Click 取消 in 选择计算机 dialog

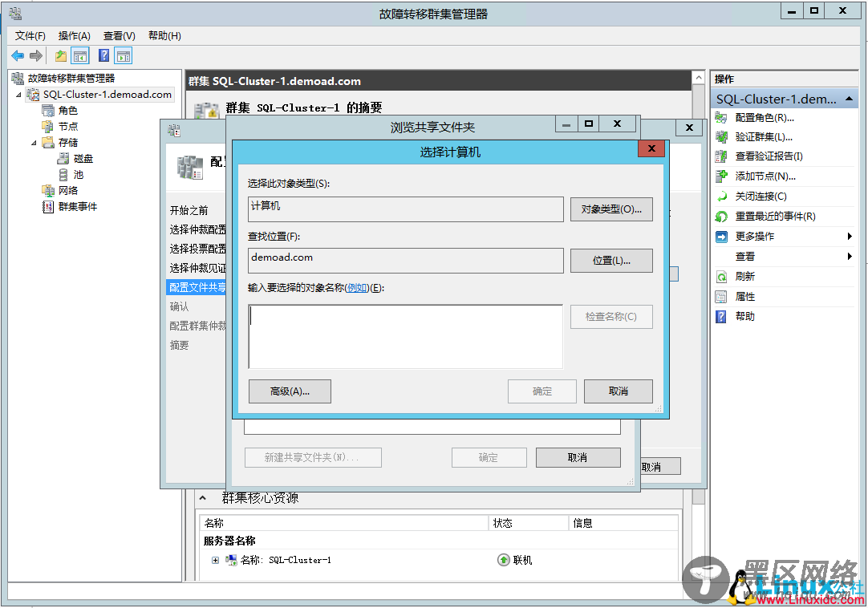click(619, 391)
